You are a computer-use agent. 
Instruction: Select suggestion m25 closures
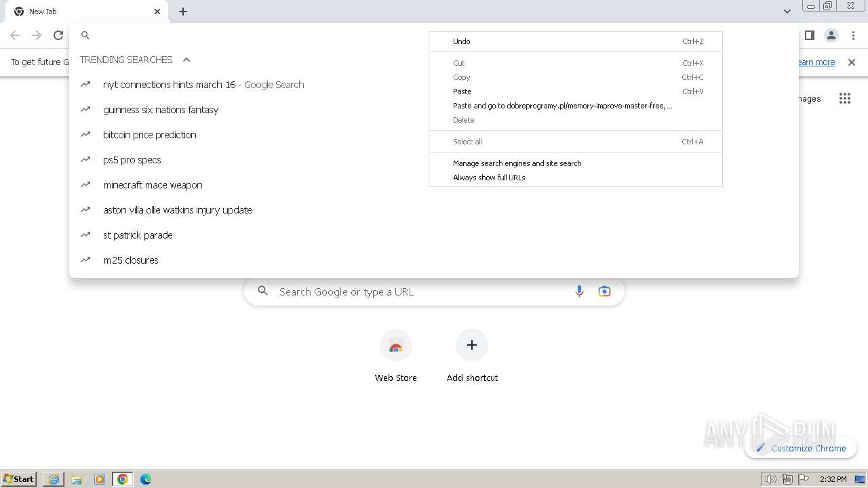[434, 260]
